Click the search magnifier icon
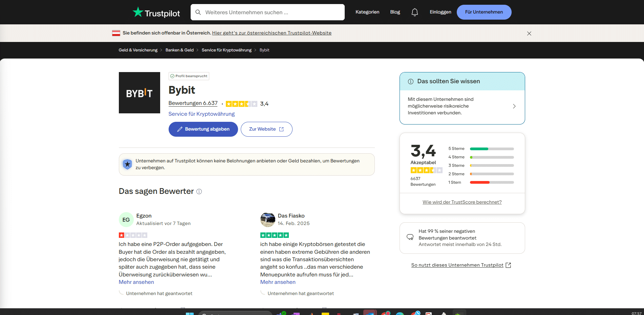The image size is (644, 315). click(198, 12)
